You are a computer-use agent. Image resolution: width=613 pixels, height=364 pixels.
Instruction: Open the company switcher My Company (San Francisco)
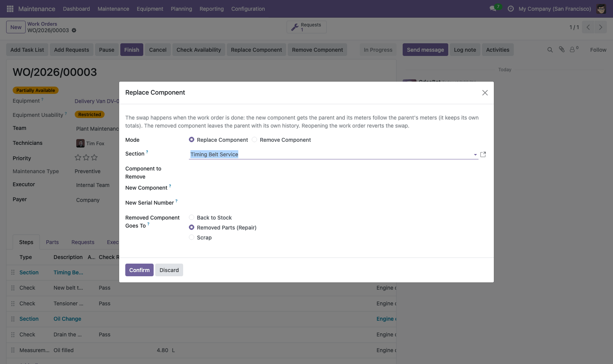555,9
